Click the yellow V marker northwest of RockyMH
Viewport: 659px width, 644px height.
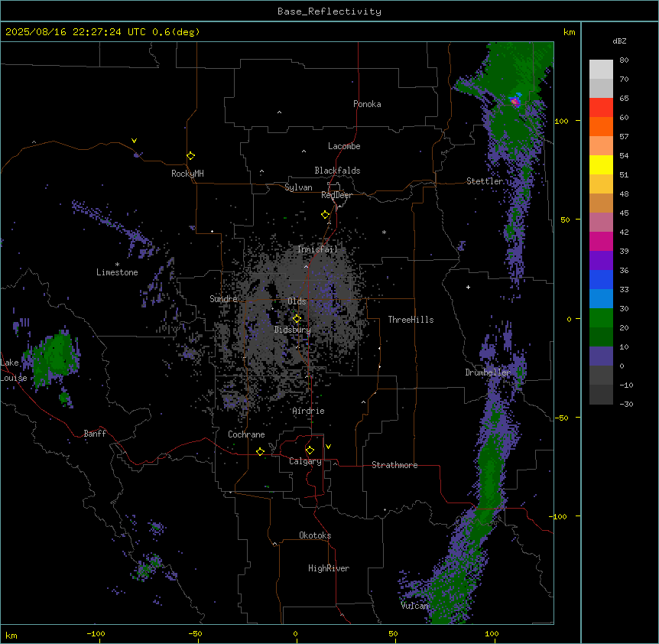pyautogui.click(x=134, y=141)
